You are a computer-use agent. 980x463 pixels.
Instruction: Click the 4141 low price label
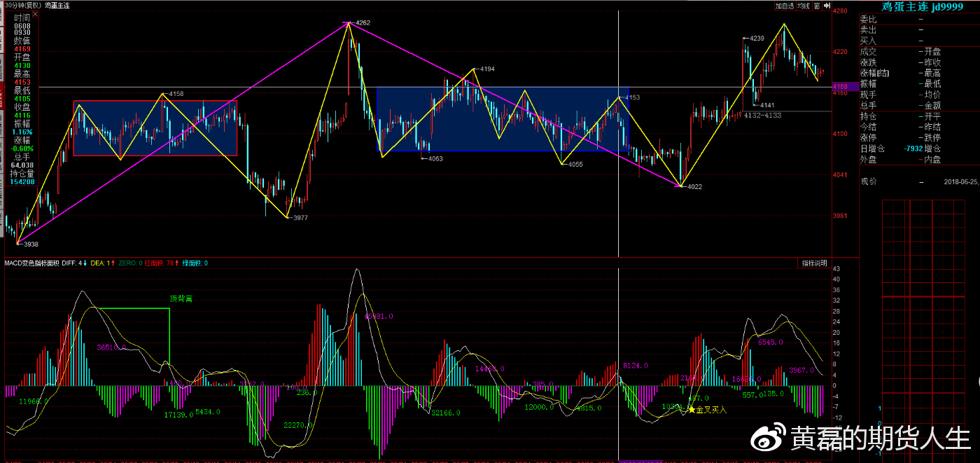click(x=767, y=105)
